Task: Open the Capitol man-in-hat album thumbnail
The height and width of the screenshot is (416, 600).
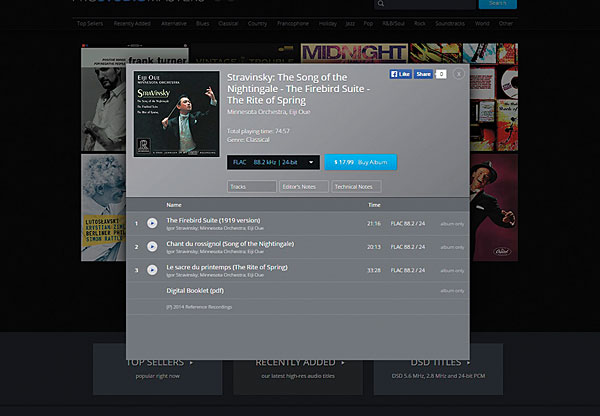Action: 494,207
